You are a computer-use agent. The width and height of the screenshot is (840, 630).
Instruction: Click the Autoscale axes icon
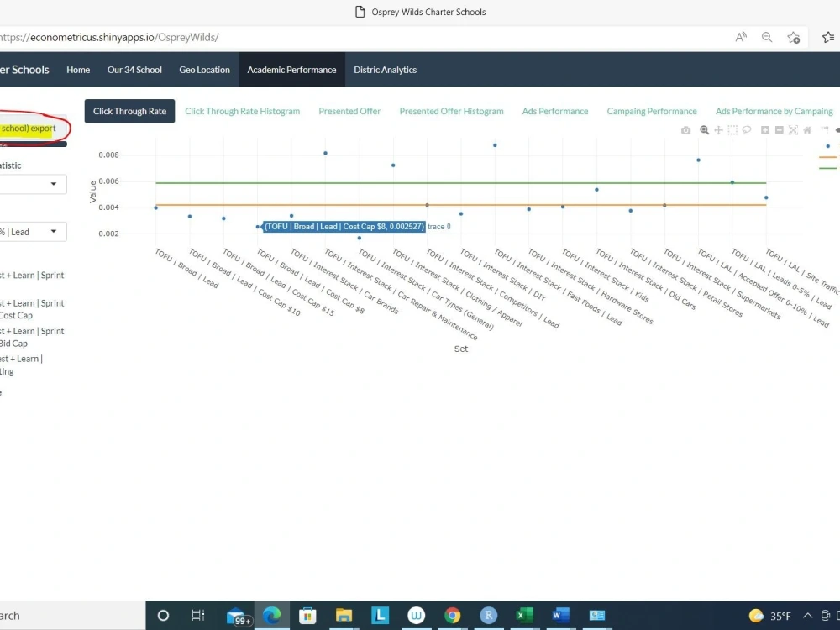point(794,130)
